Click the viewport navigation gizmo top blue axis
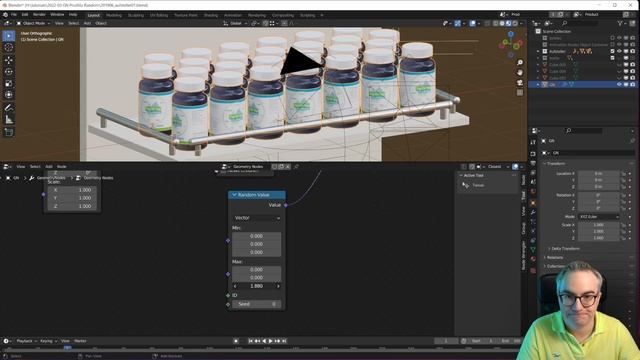Screen dimensions: 640x360 click(511, 34)
